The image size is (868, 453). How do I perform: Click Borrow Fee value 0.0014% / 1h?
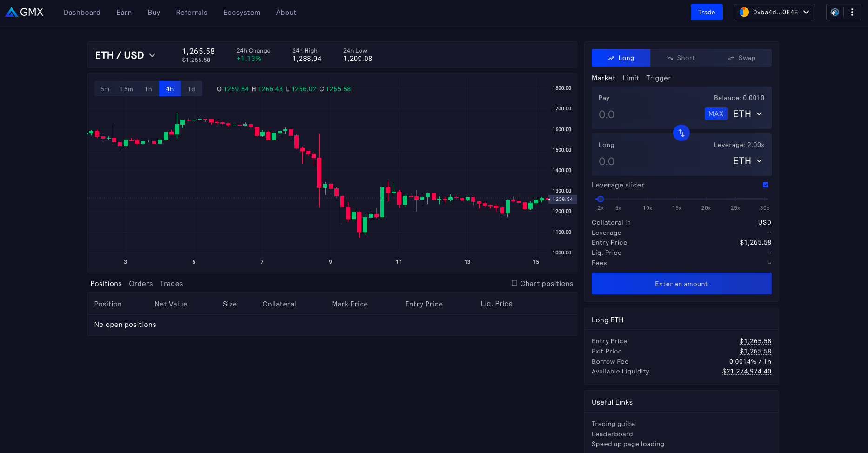coord(750,361)
